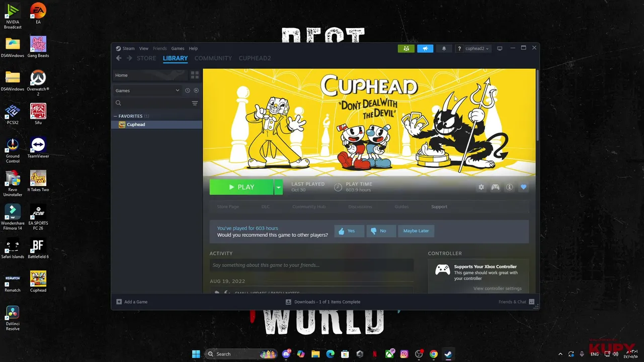Open the Downloads status bar entry
This screenshot has width=644, height=362.
click(x=323, y=302)
